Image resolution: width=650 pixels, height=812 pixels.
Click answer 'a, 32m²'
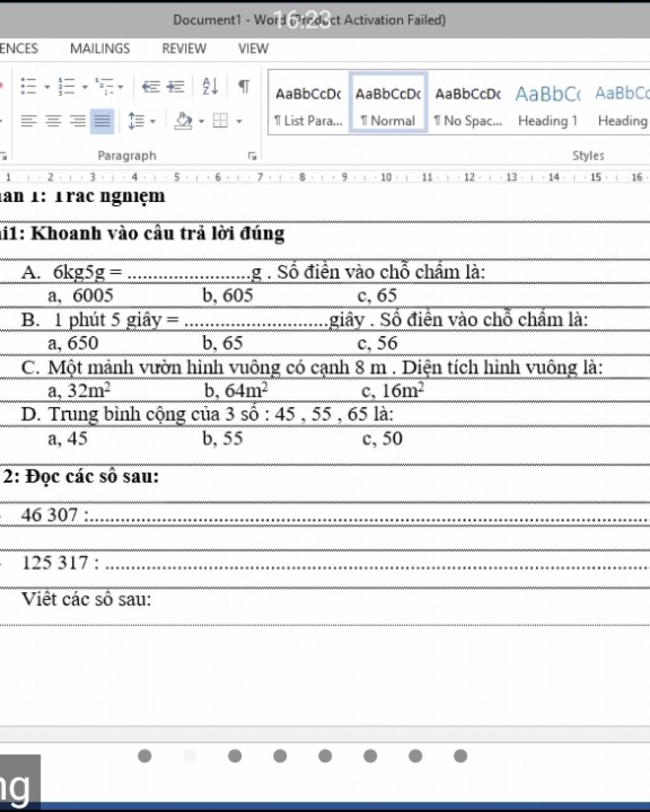point(79,390)
